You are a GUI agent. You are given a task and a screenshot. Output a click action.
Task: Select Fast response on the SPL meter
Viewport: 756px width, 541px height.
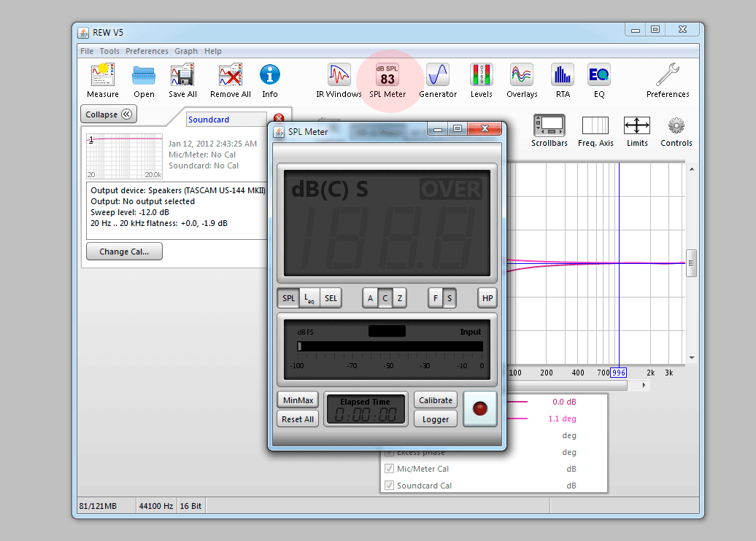[436, 297]
